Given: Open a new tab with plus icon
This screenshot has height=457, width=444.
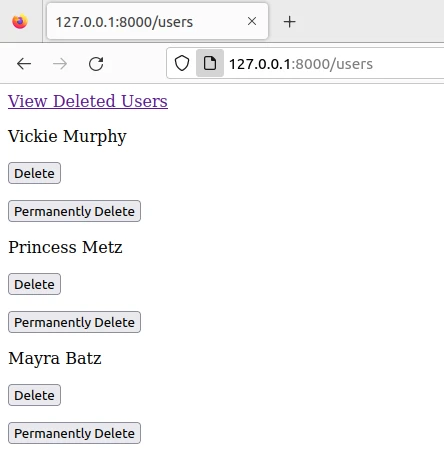Looking at the screenshot, I should click(x=290, y=22).
